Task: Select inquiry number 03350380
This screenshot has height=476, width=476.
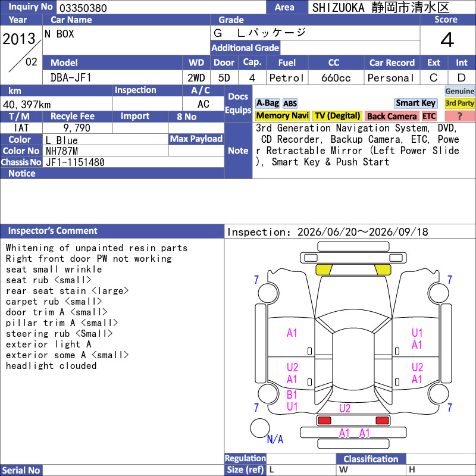Action: click(83, 8)
